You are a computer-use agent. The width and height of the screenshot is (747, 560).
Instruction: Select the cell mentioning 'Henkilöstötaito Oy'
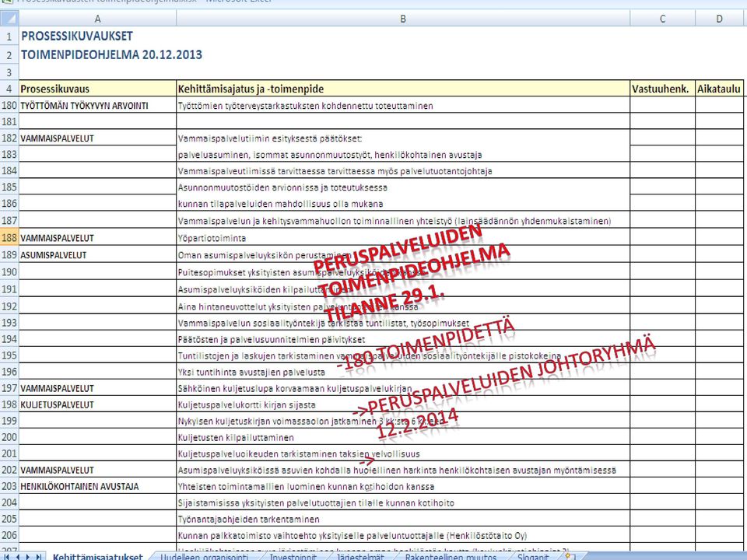(403, 535)
